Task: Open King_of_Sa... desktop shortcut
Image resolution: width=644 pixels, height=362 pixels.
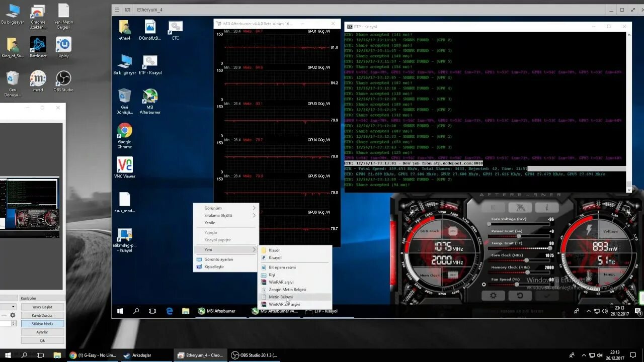Action: pyautogui.click(x=13, y=48)
